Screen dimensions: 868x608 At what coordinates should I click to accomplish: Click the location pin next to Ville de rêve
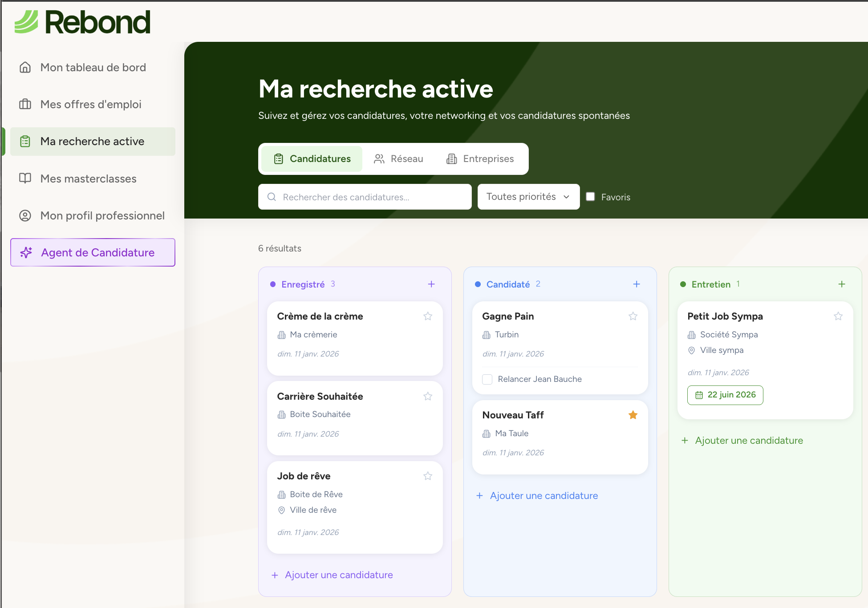click(282, 510)
